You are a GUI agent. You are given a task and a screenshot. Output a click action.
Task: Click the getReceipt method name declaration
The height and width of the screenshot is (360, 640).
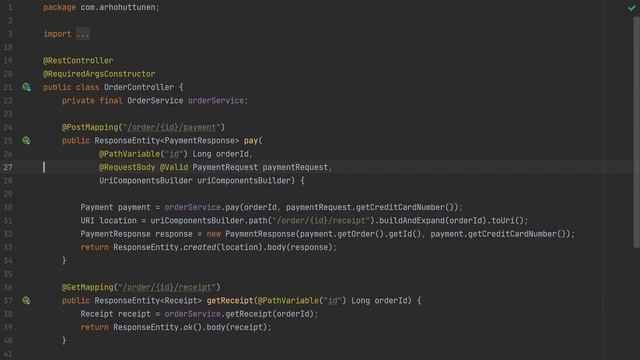coord(230,300)
